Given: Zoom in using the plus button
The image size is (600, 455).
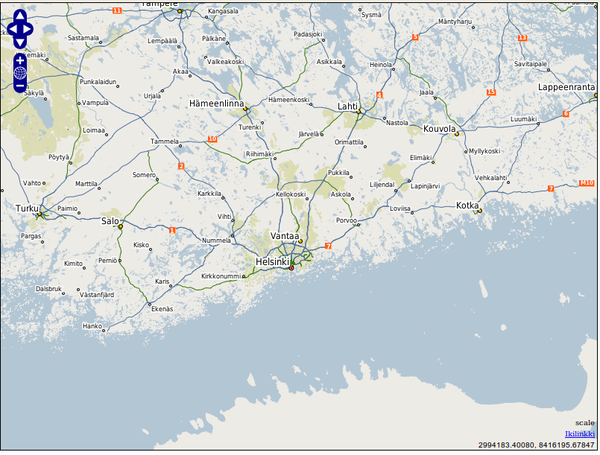Looking at the screenshot, I should (x=20, y=61).
